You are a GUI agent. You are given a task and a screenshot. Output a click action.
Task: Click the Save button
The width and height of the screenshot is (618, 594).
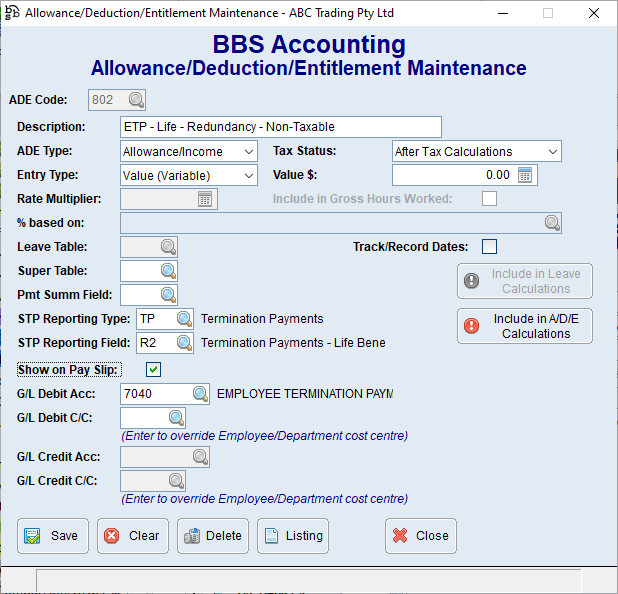pos(53,536)
